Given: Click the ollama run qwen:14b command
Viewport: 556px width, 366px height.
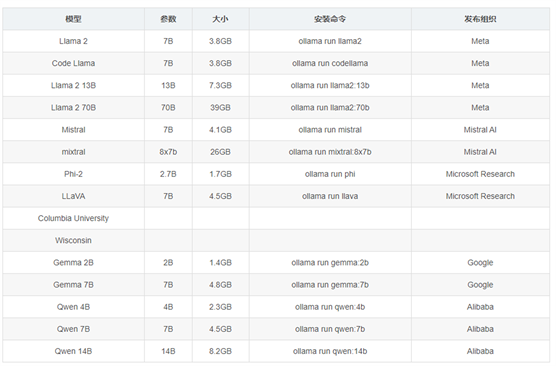Looking at the screenshot, I should (330, 351).
